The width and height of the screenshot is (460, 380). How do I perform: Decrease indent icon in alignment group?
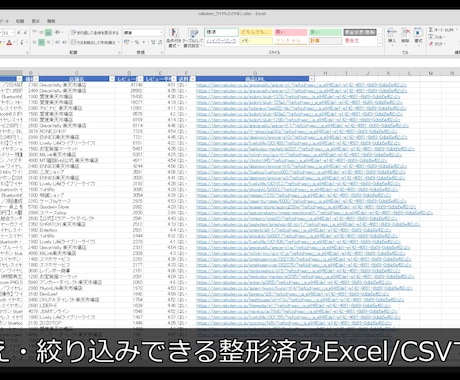57,42
